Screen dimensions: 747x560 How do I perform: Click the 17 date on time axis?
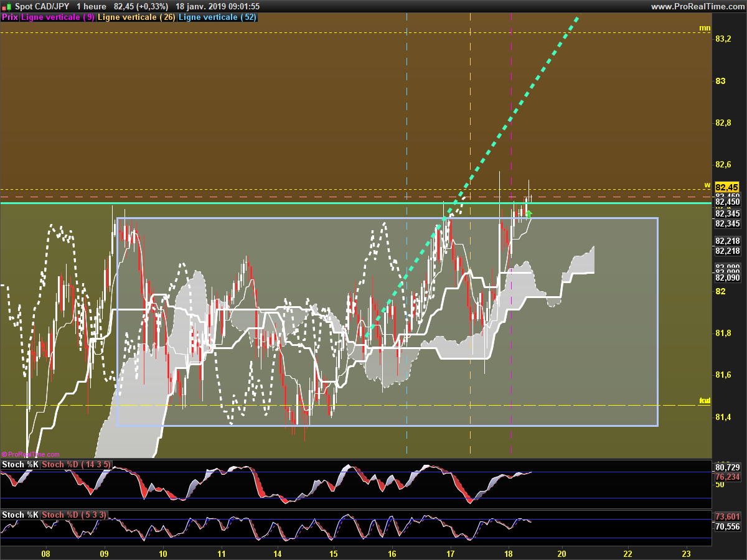(x=451, y=554)
